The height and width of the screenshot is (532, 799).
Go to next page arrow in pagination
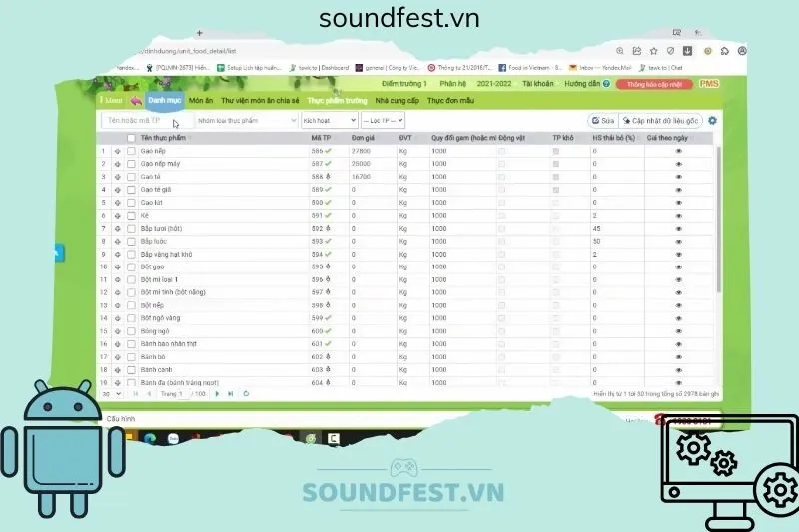point(217,393)
